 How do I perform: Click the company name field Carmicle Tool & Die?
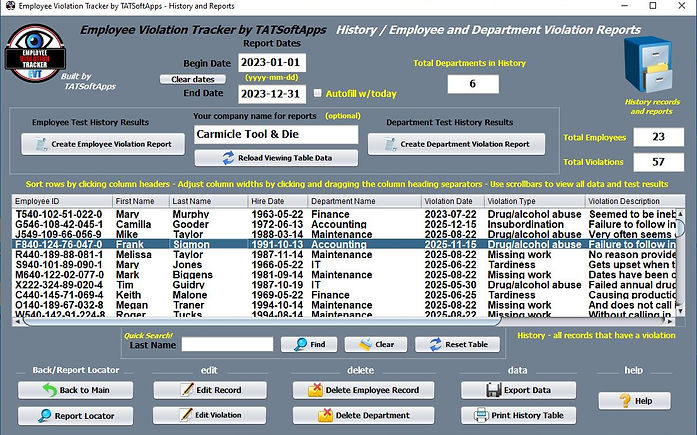[276, 134]
